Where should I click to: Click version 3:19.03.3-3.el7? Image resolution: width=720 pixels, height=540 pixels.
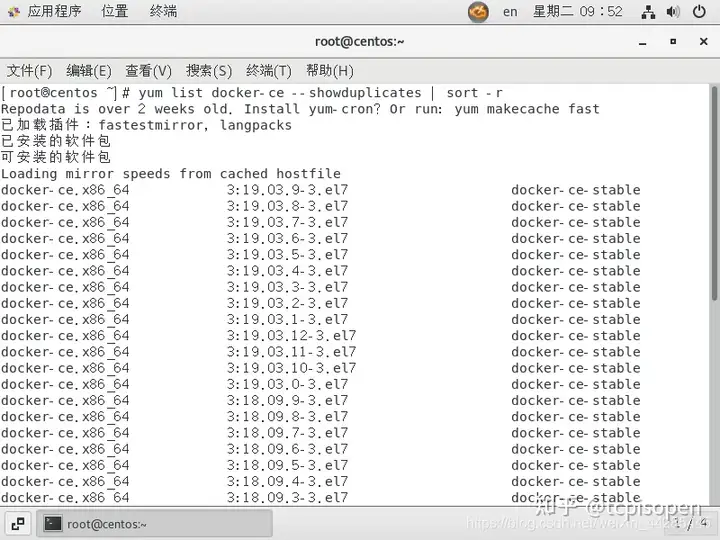click(x=287, y=287)
